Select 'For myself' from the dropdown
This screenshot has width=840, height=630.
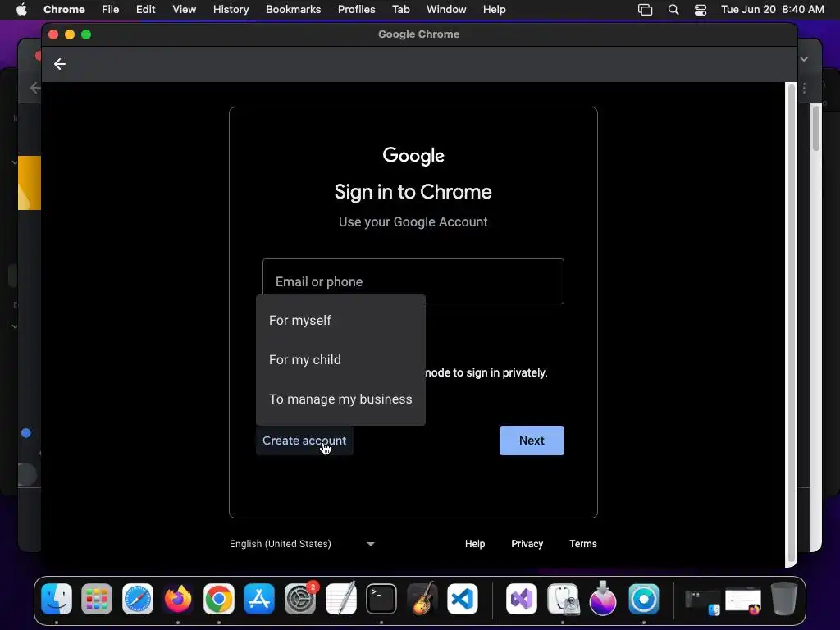(x=340, y=321)
